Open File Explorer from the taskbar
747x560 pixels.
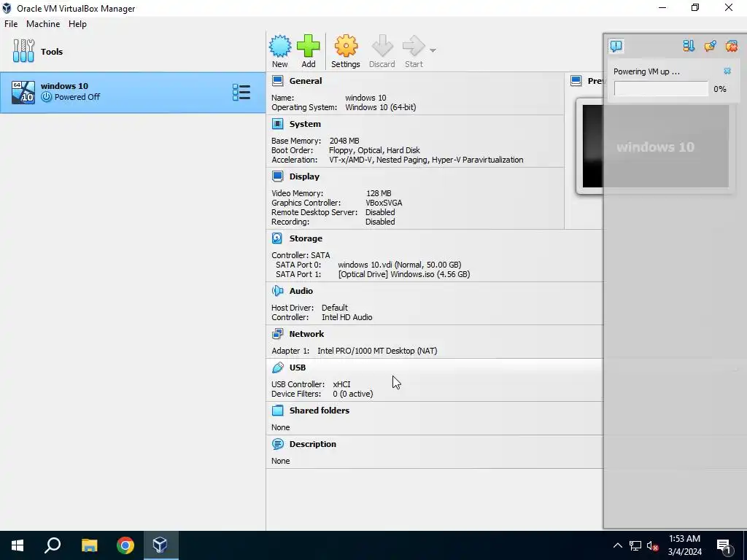tap(89, 545)
